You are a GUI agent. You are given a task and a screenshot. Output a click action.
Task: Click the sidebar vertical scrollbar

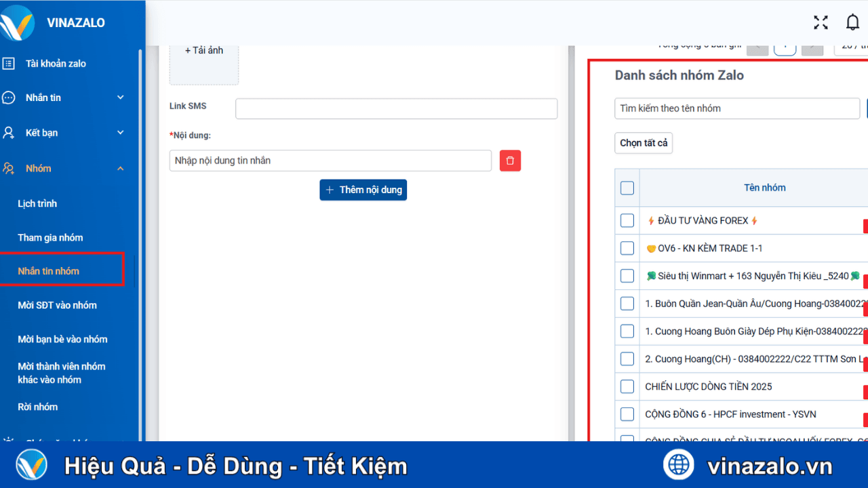(140, 244)
